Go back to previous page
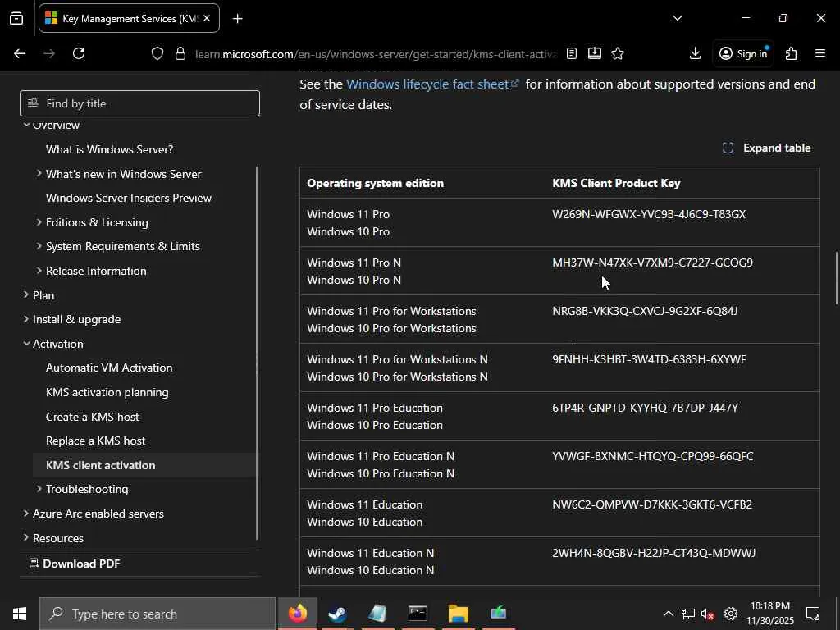 tap(20, 53)
